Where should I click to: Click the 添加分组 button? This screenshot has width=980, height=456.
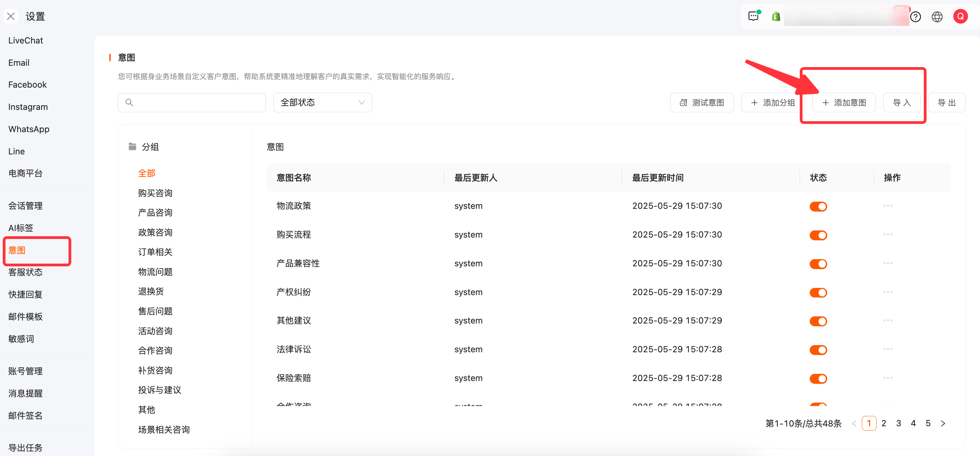pyautogui.click(x=773, y=103)
